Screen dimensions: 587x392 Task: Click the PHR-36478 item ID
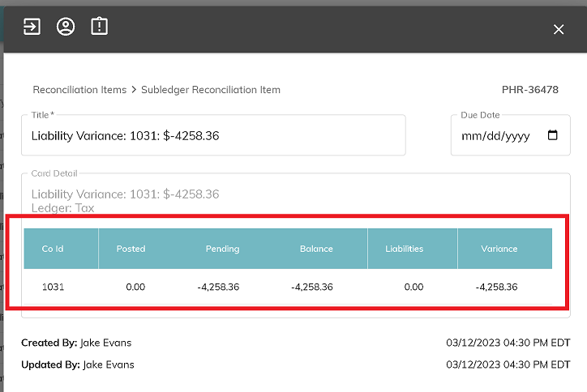(x=530, y=90)
